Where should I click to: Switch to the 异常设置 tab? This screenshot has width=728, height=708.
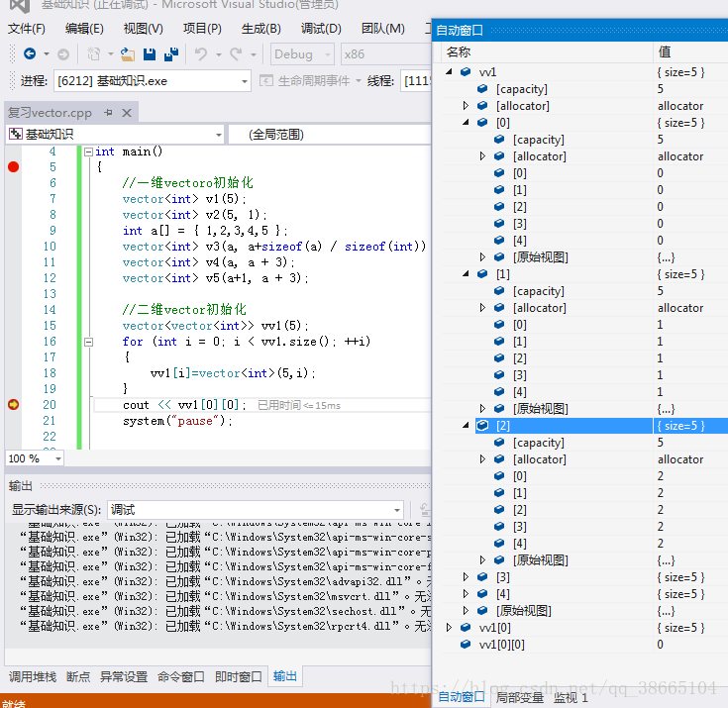(x=124, y=677)
